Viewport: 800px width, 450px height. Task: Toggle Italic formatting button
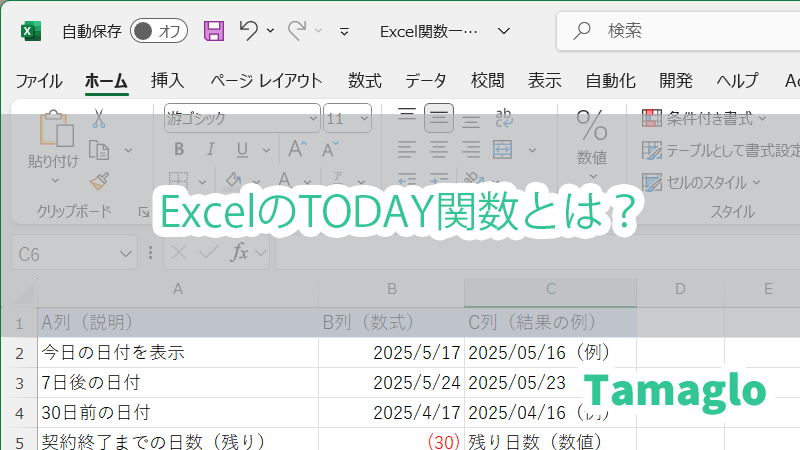[x=208, y=150]
